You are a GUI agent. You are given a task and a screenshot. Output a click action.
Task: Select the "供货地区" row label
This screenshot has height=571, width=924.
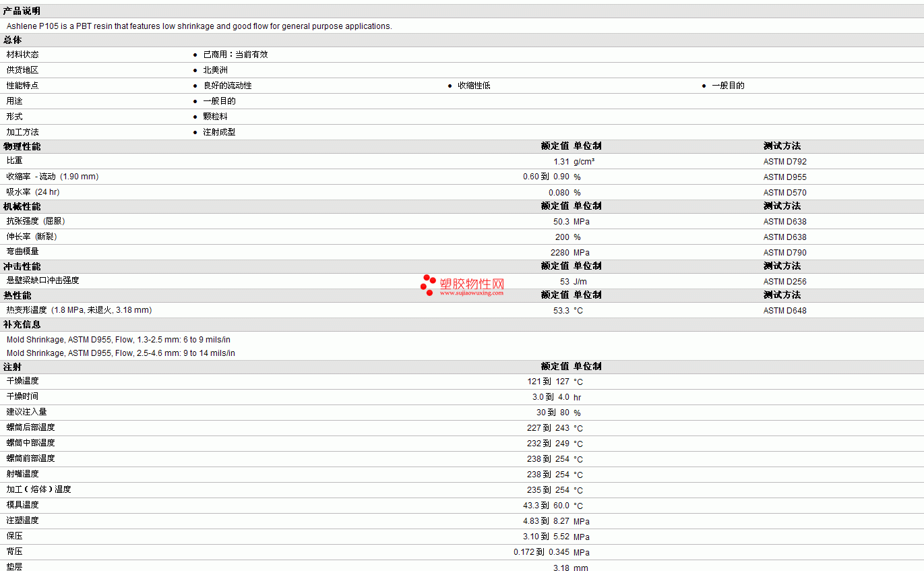pyautogui.click(x=23, y=70)
